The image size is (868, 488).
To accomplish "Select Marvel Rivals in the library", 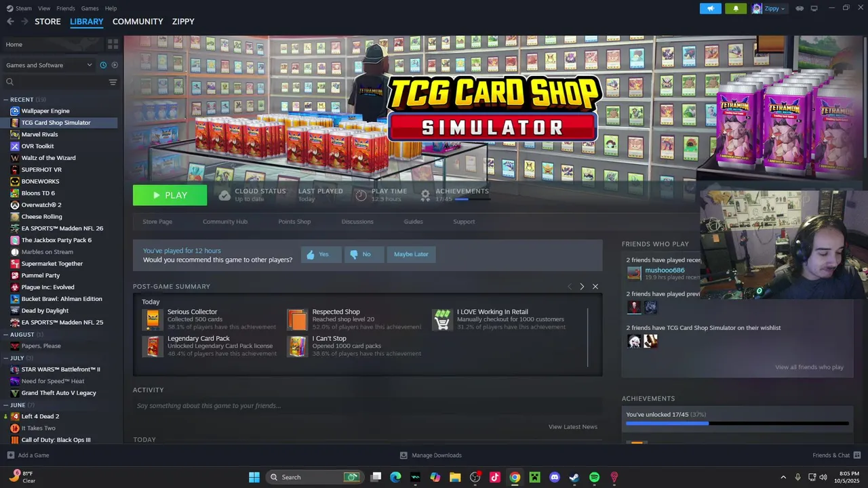I will tap(39, 134).
